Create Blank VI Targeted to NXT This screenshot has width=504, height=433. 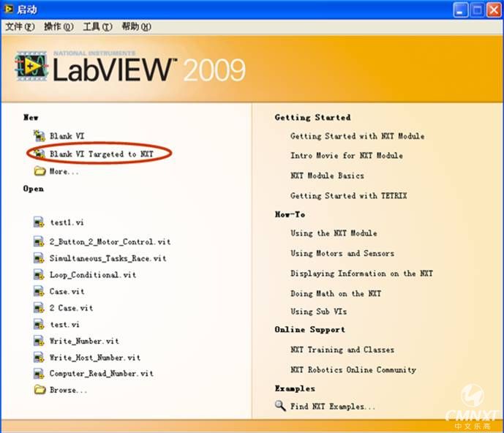tap(102, 154)
